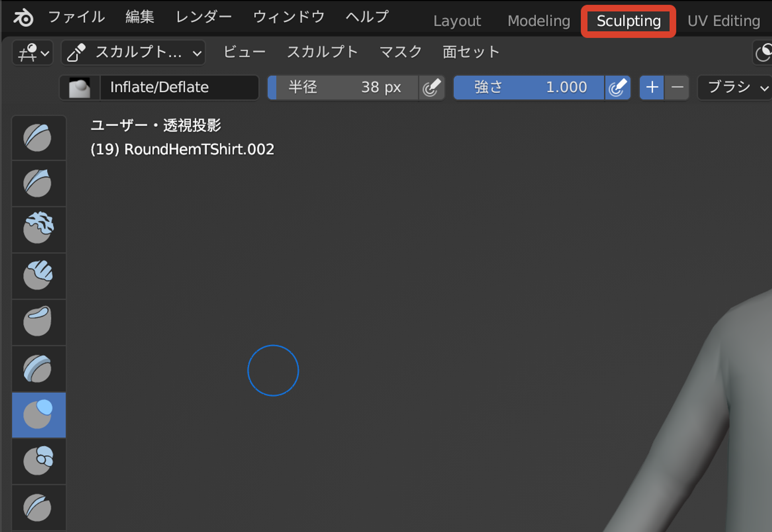Adjust the strength slider (1.000)
The width and height of the screenshot is (772, 532).
[529, 88]
